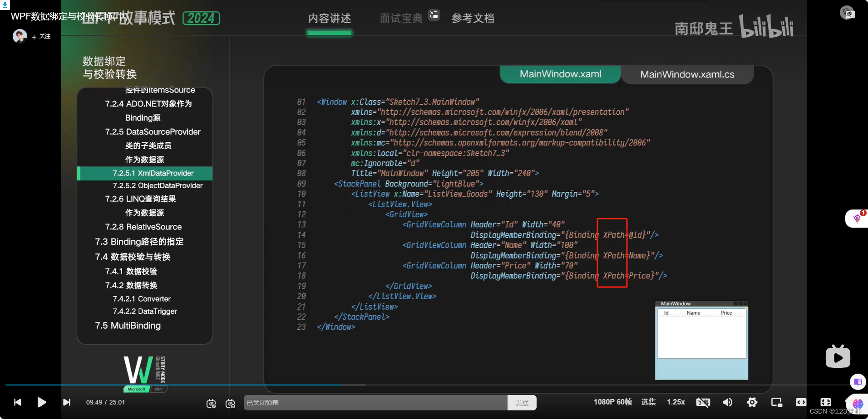Enter web fullscreen mode

tap(826, 402)
